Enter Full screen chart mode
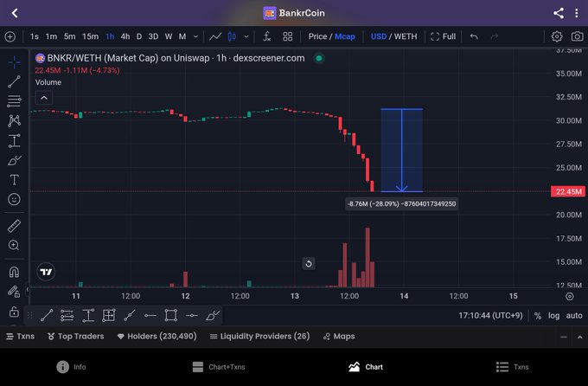 point(444,36)
